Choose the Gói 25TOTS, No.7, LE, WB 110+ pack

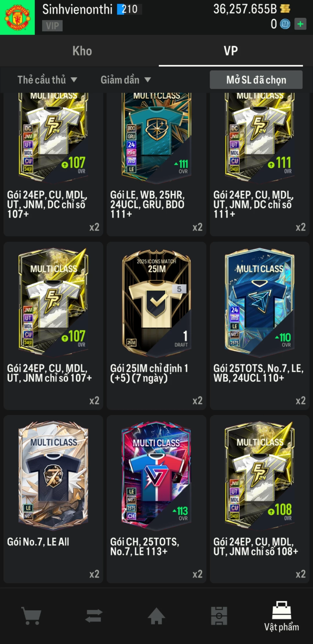pos(260,325)
